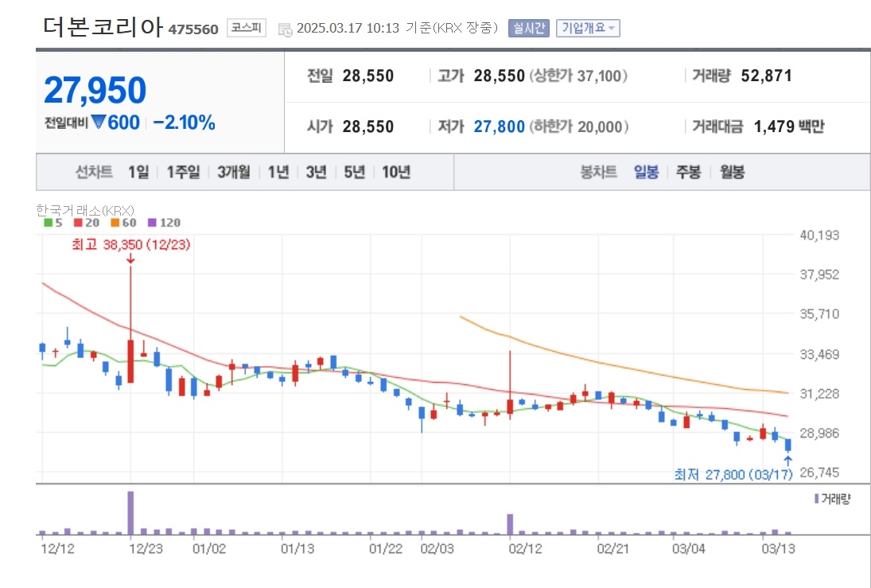
Task: Click the tall 12/23 volume bar
Action: (x=130, y=512)
